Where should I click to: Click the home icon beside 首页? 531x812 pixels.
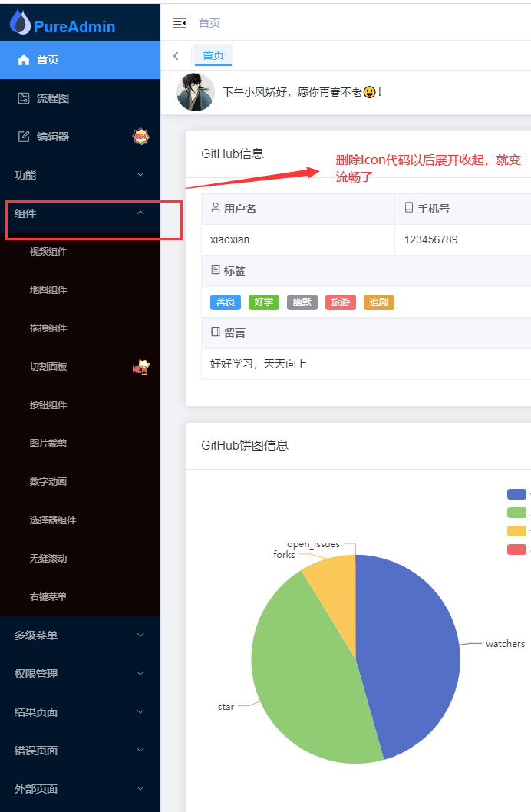pyautogui.click(x=23, y=60)
